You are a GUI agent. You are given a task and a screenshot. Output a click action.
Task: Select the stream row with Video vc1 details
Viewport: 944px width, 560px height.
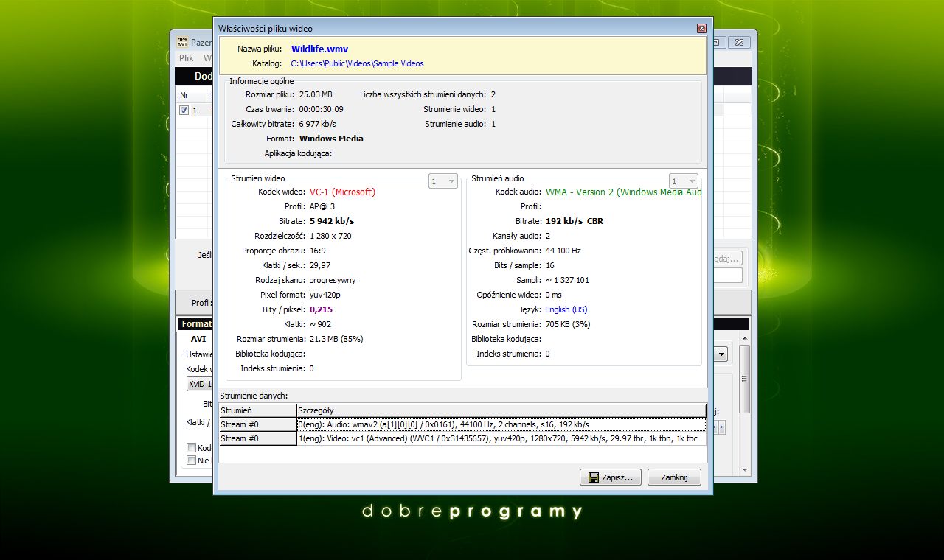[x=462, y=438]
